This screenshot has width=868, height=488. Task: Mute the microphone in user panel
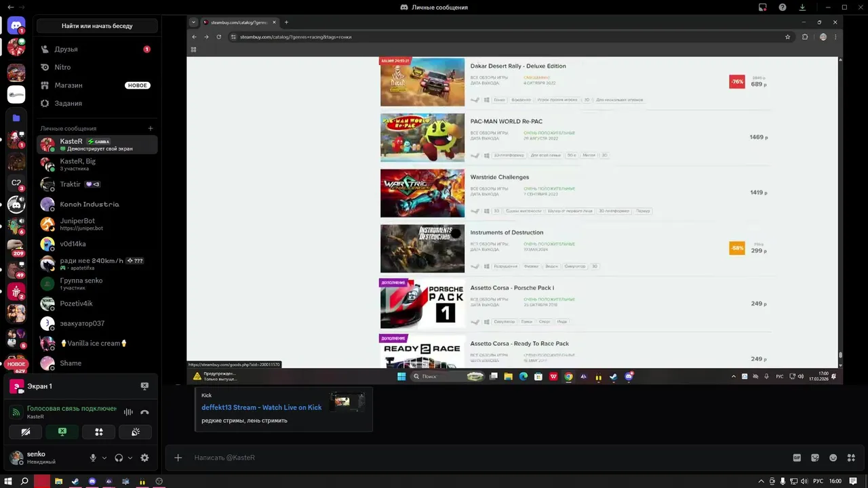click(x=93, y=457)
